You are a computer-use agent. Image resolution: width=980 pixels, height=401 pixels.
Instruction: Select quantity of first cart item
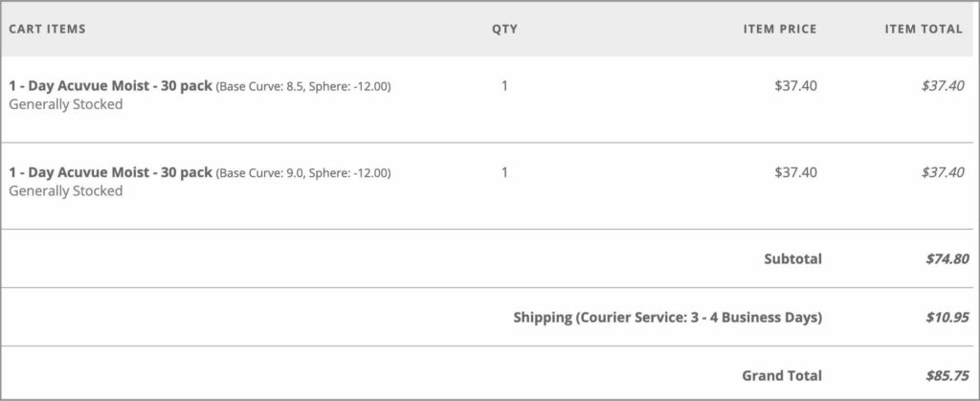pyautogui.click(x=504, y=85)
